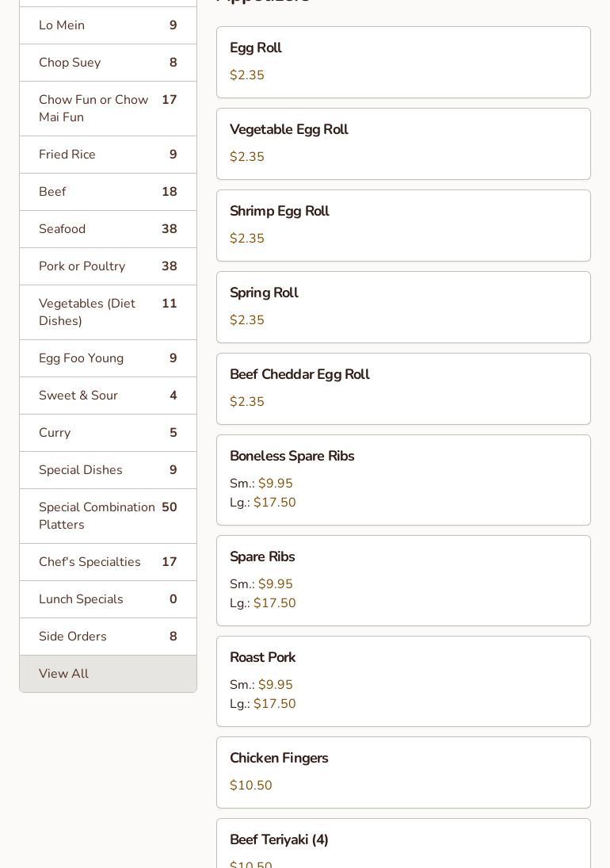Select Chef's Specialties in the sidebar
This screenshot has height=868, width=610.
(108, 562)
